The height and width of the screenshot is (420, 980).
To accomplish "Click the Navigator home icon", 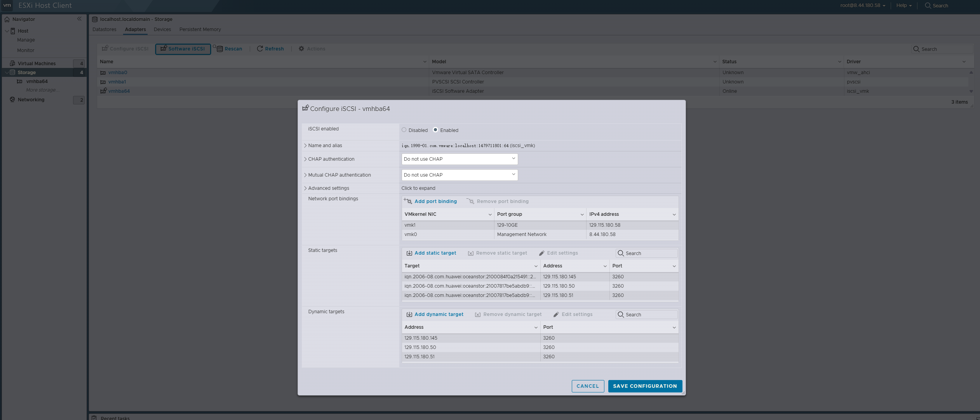I will (x=7, y=19).
